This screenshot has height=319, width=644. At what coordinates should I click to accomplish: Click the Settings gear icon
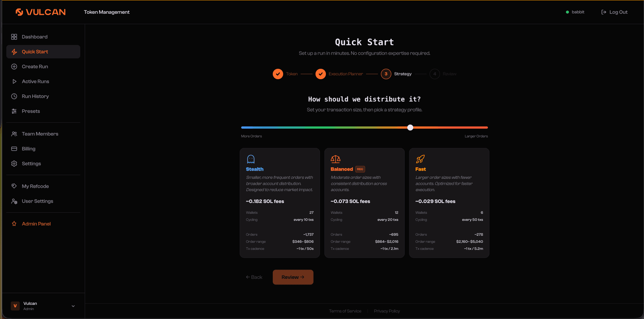coord(14,164)
